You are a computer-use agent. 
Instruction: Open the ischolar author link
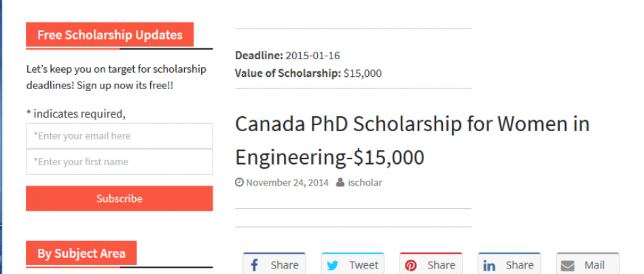coord(365,182)
